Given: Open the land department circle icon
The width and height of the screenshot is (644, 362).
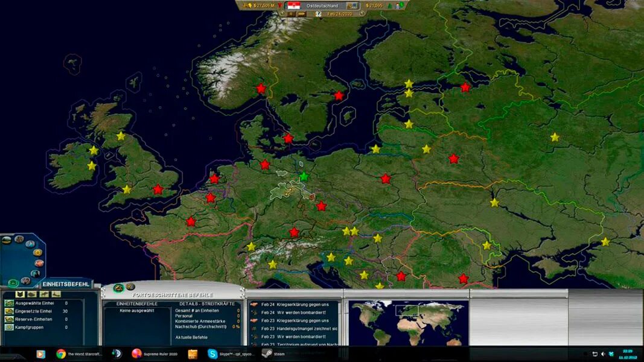Looking at the screenshot, I should (7, 240).
